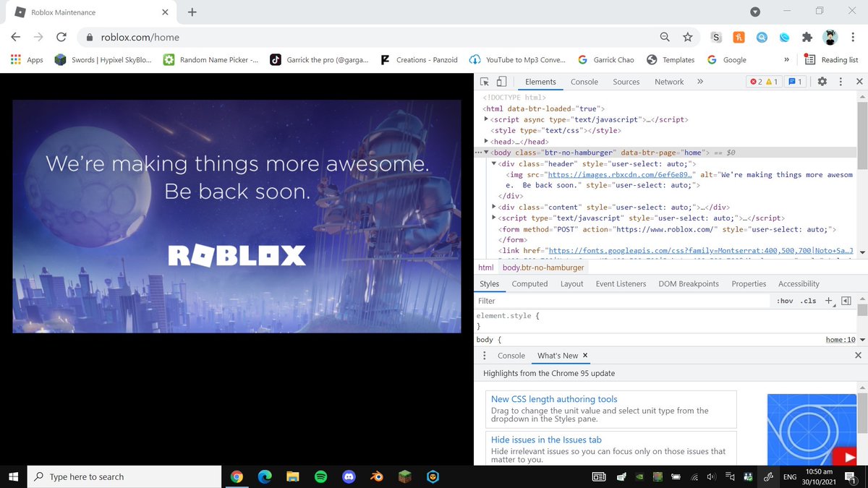Image resolution: width=868 pixels, height=488 pixels.
Task: Open the Properties tab
Action: 749,283
